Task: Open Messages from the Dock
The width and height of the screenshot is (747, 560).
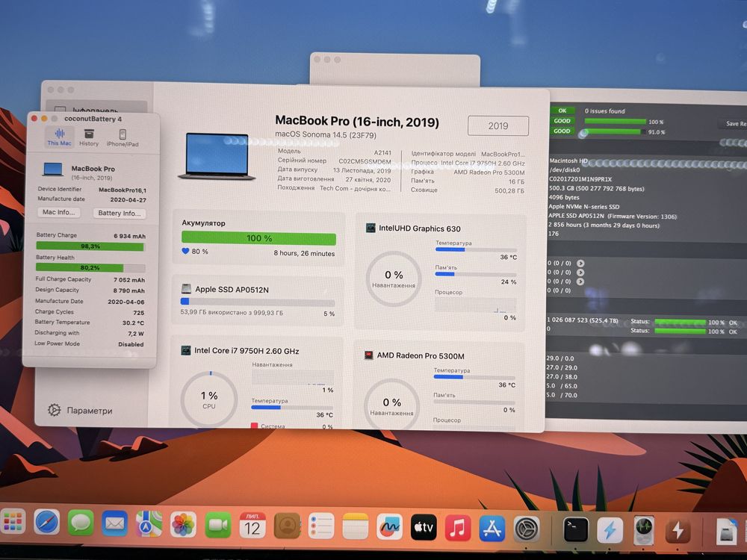Action: (81, 523)
